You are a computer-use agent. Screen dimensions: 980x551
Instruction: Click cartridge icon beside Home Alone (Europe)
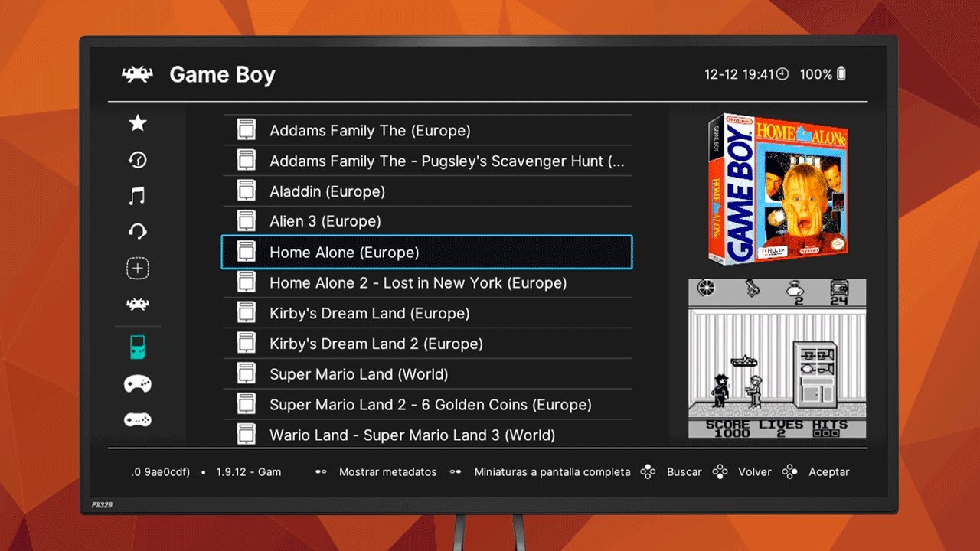pyautogui.click(x=246, y=252)
